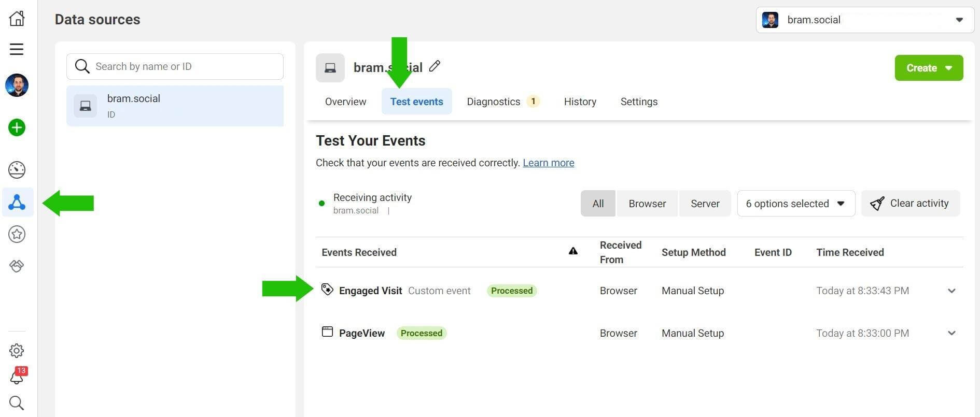Viewport: 980px width, 417px height.
Task: Open notifications bell with 13 badge
Action: point(17,377)
